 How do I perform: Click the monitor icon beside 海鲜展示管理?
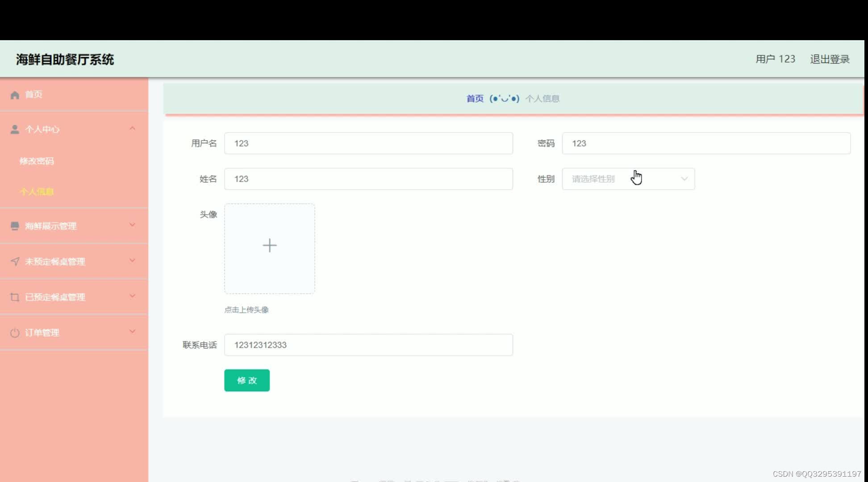pyautogui.click(x=15, y=226)
